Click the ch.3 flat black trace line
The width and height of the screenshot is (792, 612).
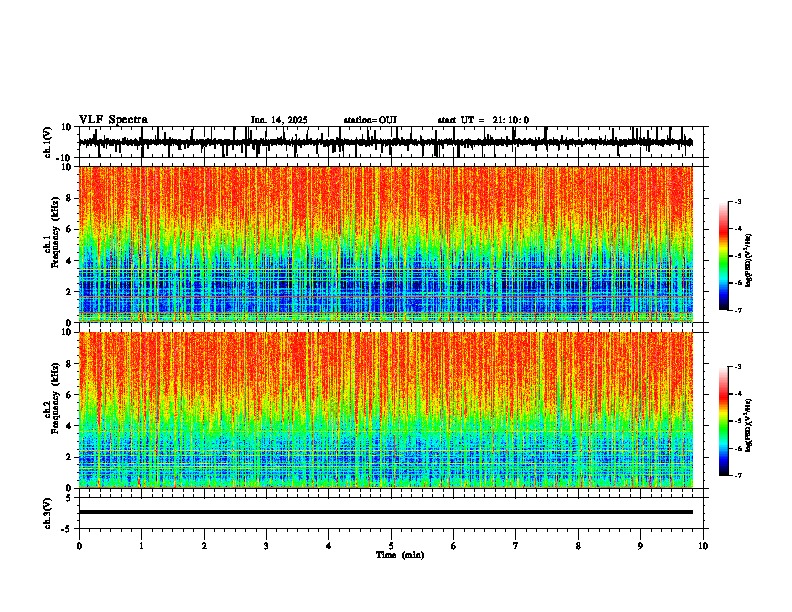386,512
